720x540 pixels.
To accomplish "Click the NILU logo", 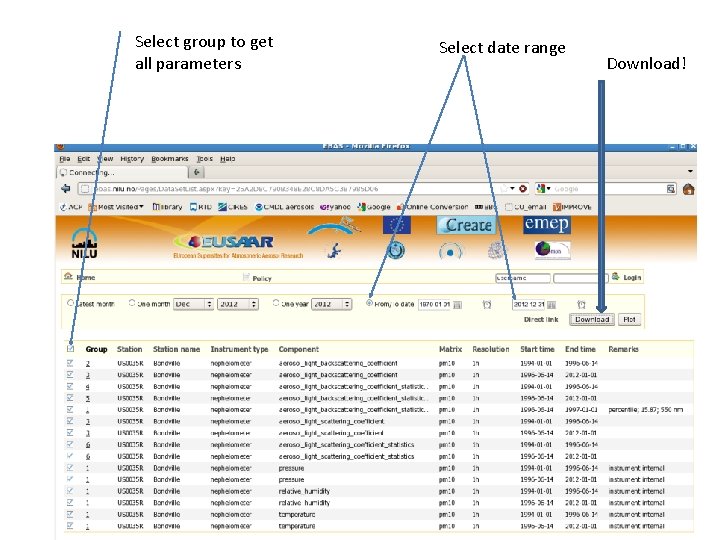I will point(84,243).
